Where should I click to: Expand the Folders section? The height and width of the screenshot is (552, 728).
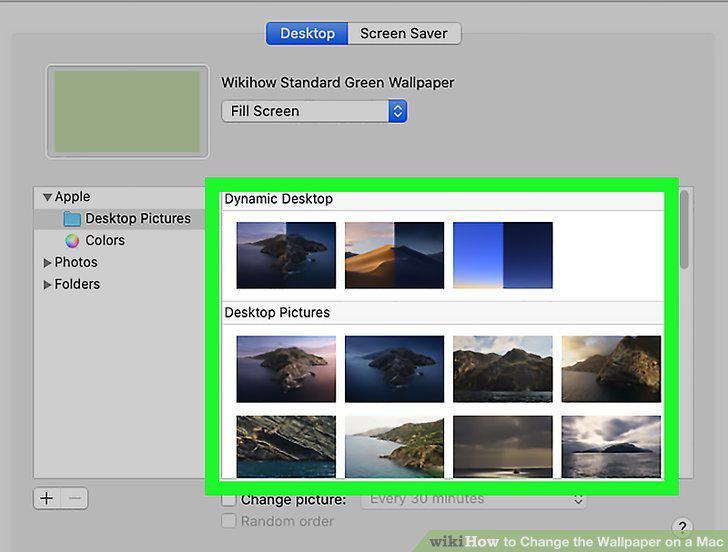pos(47,285)
